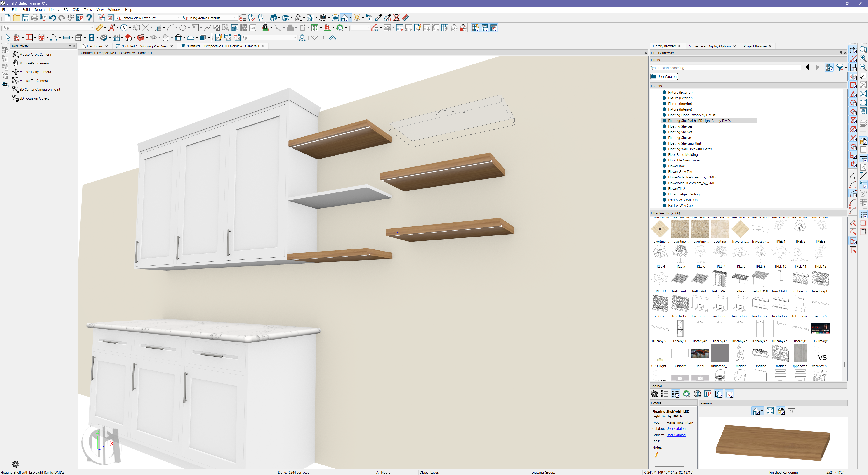Click the Adjust Lights lightbulb icon

click(x=357, y=18)
